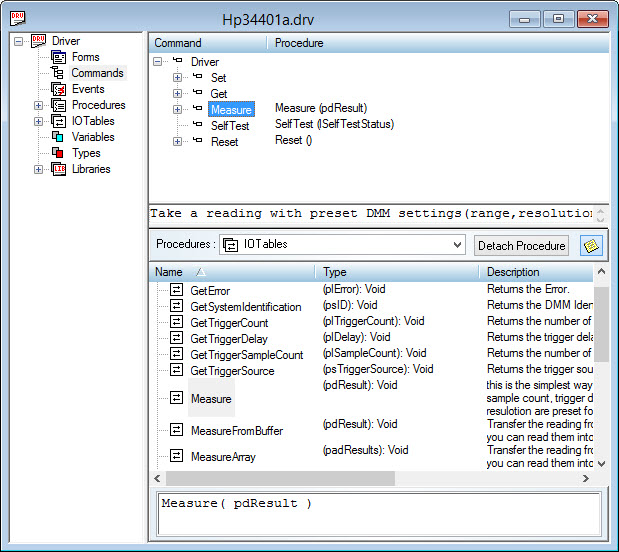Click the Libraries icon in left tree
Image resolution: width=619 pixels, height=552 pixels.
click(59, 169)
